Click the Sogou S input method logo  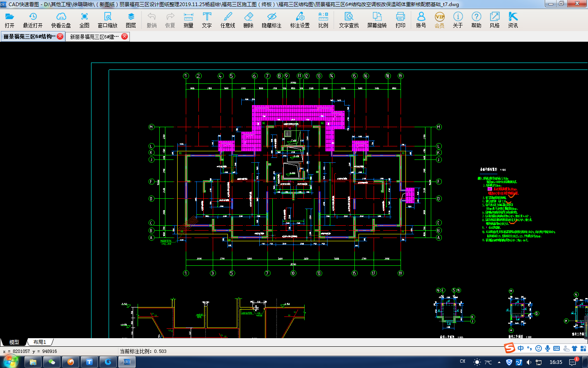point(510,348)
